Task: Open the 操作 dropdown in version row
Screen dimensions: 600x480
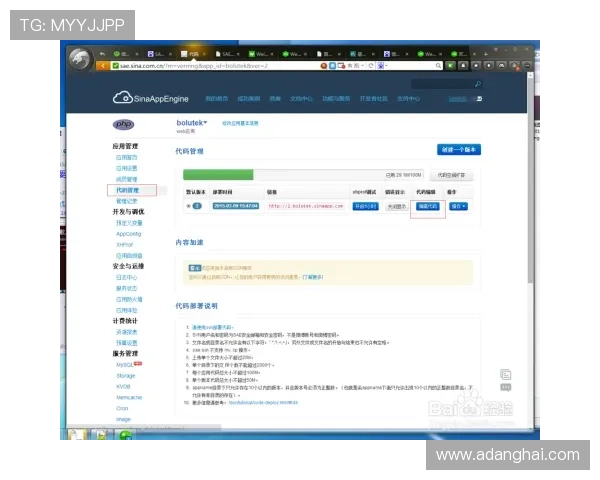Action: (458, 206)
